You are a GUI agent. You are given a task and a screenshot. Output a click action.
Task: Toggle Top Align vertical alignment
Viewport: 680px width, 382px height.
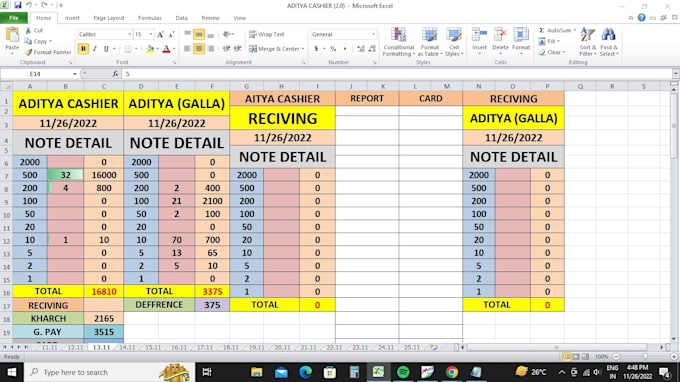tap(187, 34)
